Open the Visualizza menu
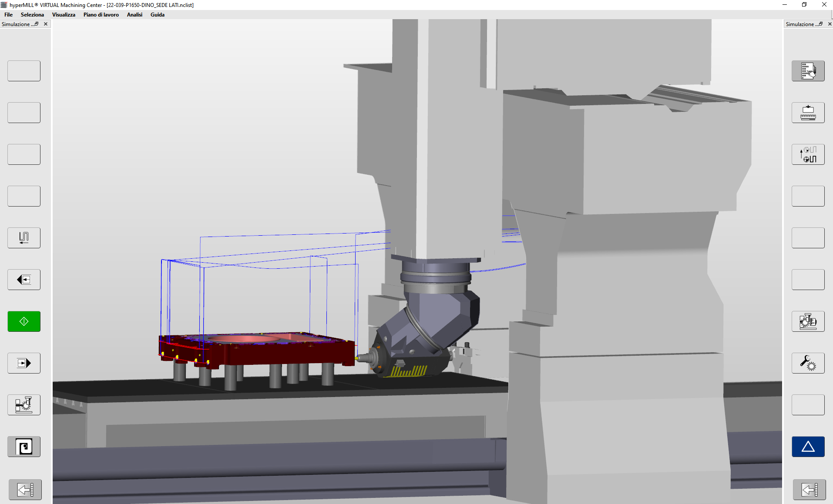The image size is (833, 504). (x=64, y=15)
